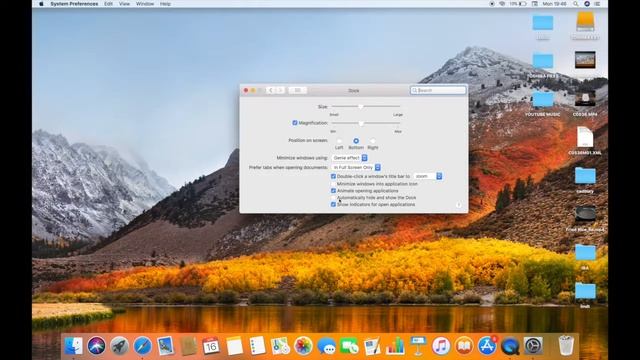Viewport: 640px width, 360px height.
Task: Open System Preferences gear in Dock
Action: (533, 346)
